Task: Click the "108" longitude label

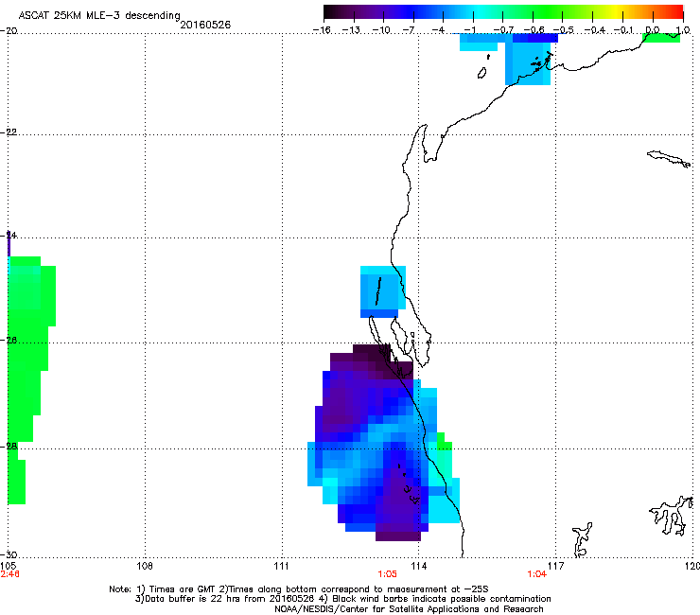Action: coord(145,566)
